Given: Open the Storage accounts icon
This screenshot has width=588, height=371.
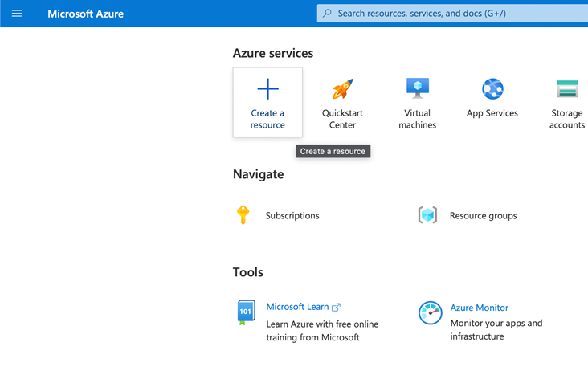Looking at the screenshot, I should 567,89.
